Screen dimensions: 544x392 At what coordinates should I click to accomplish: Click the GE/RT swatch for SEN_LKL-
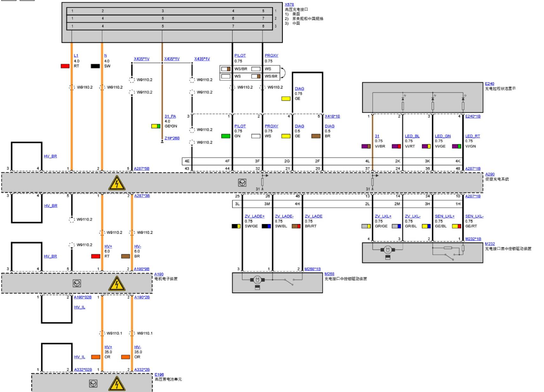(456, 226)
